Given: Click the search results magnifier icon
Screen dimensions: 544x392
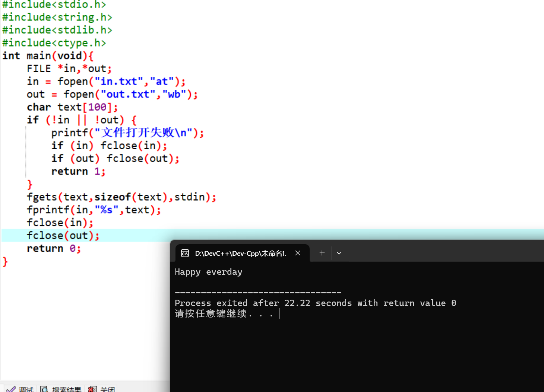Looking at the screenshot, I should pos(44,389).
